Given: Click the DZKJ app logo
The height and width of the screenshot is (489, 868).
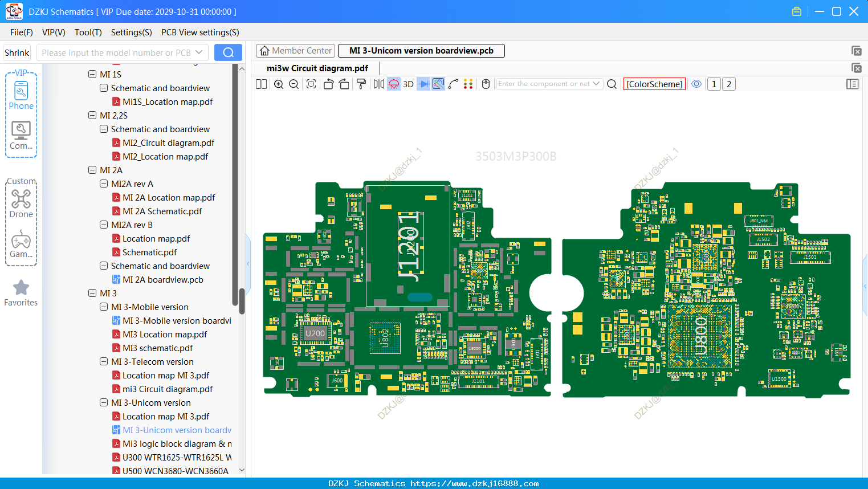Looking at the screenshot, I should [x=14, y=11].
